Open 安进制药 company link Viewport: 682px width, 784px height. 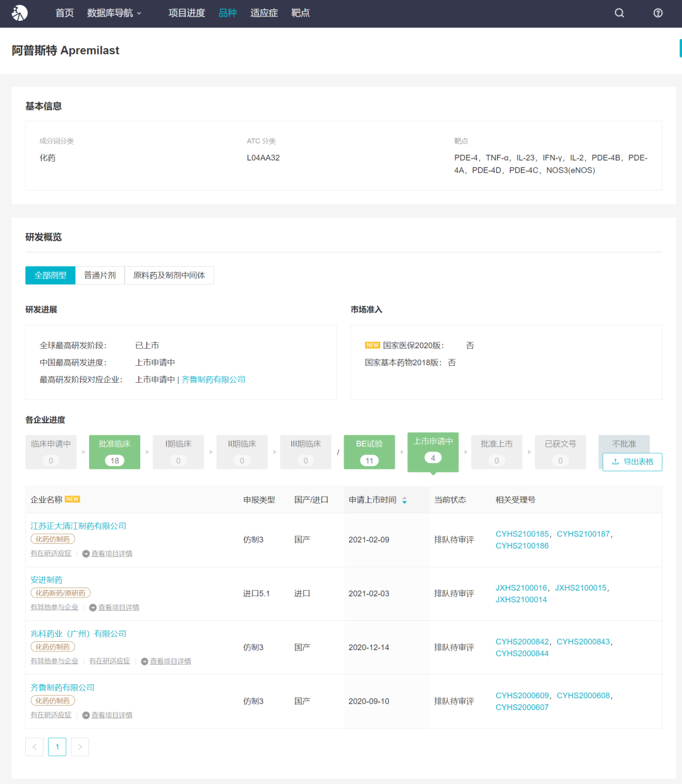47,580
